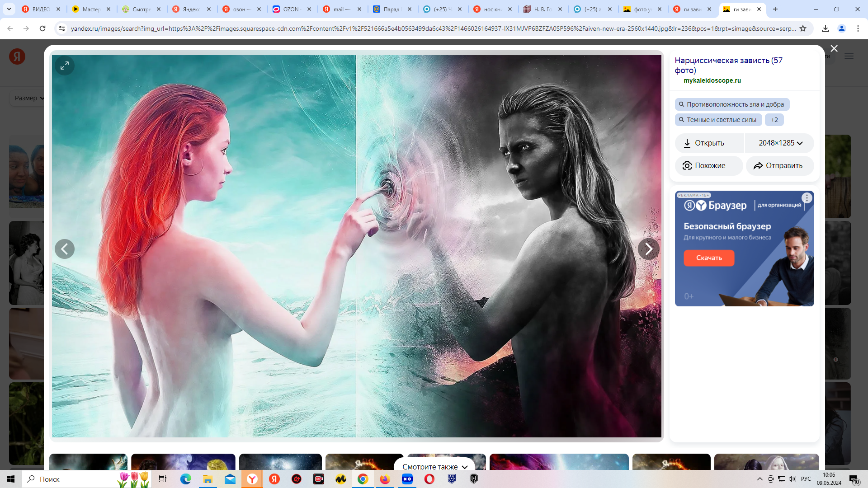
Task: Switch to the Смотреть tab
Action: tap(142, 9)
